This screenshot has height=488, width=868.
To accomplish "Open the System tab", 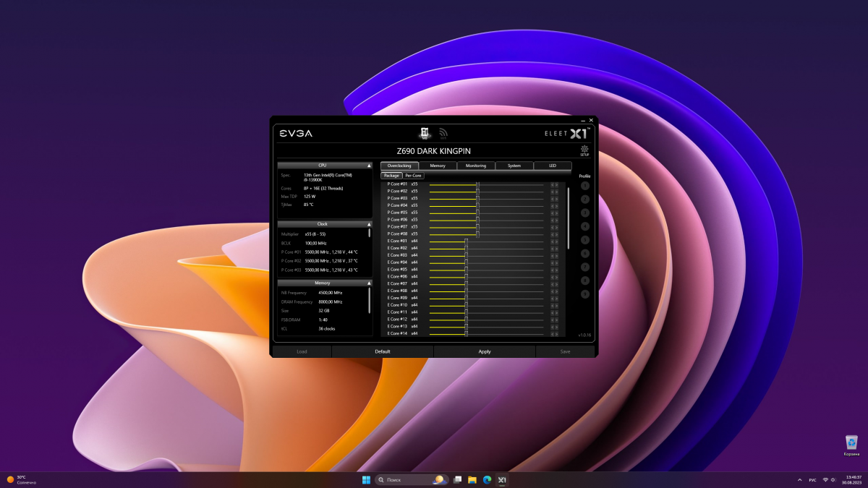I will point(514,166).
